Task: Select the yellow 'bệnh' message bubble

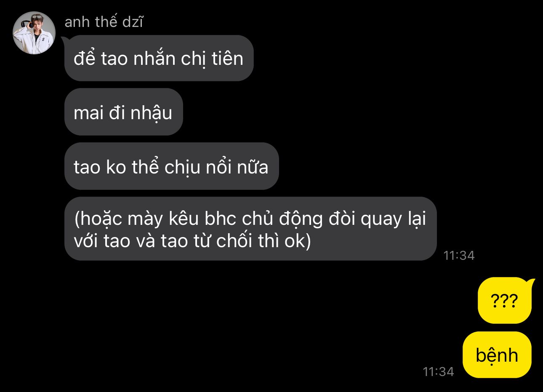Action: pyautogui.click(x=497, y=355)
